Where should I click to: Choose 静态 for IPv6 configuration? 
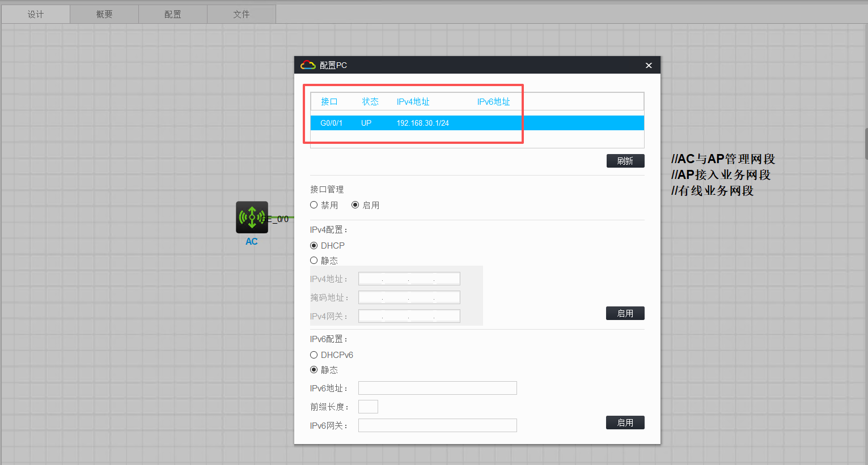314,370
